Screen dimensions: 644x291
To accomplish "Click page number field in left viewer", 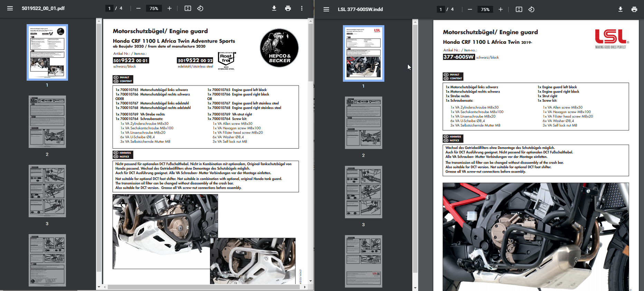I will pos(109,8).
